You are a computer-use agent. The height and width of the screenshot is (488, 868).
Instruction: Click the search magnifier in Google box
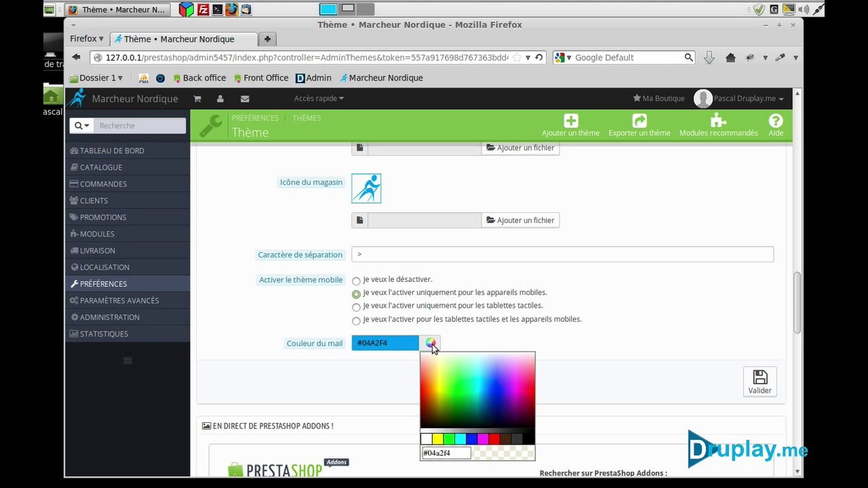(688, 58)
